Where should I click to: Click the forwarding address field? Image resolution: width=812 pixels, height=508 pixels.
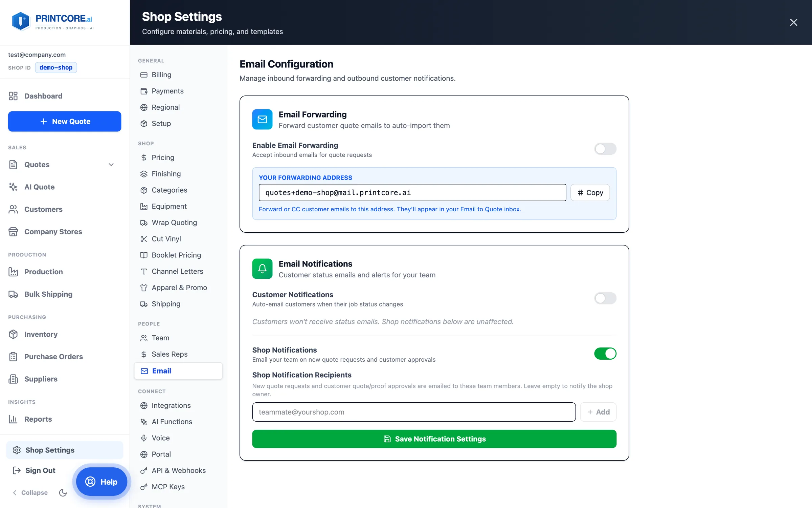click(412, 193)
